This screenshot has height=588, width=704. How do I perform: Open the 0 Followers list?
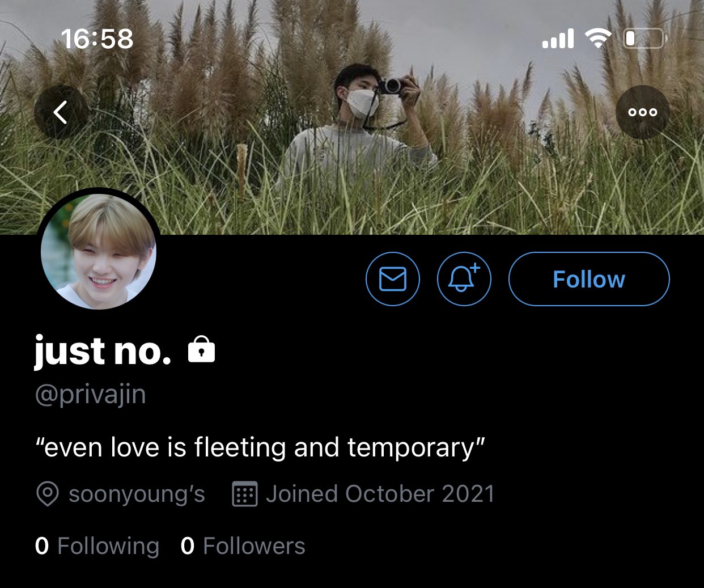click(x=243, y=546)
